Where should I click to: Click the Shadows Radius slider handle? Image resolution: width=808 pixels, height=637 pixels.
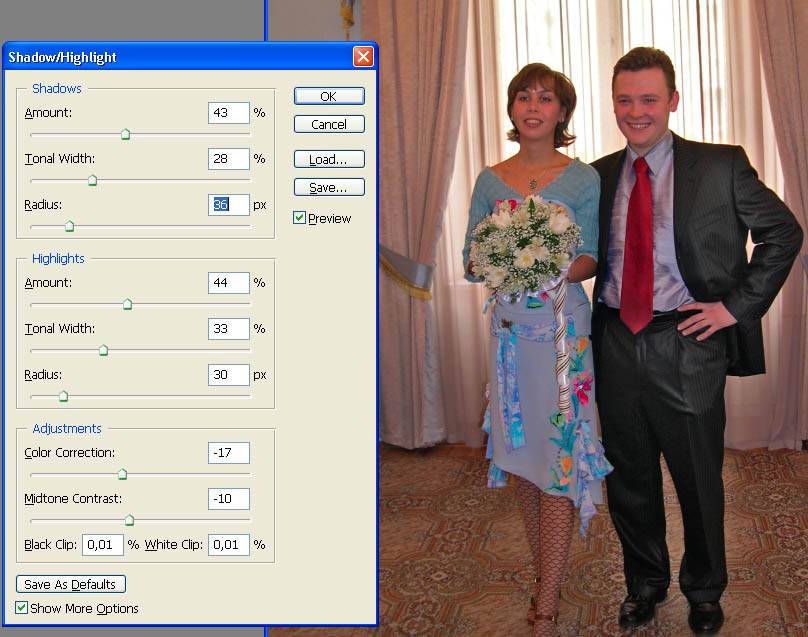tap(70, 226)
